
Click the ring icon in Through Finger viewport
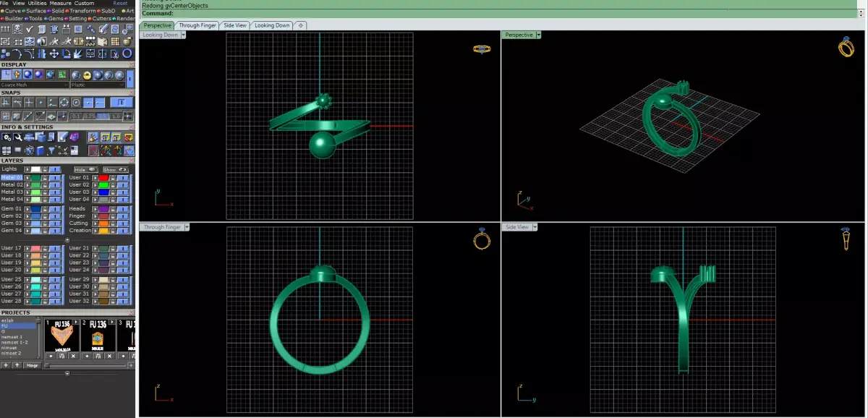(482, 239)
